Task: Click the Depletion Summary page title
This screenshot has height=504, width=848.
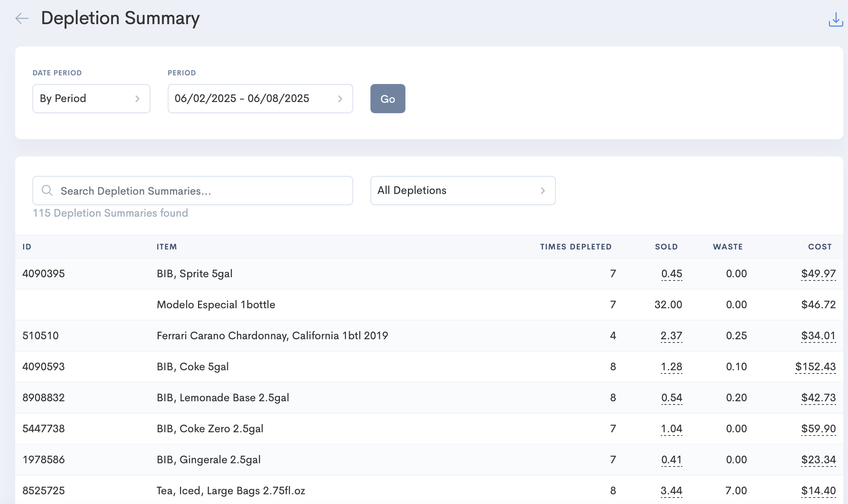Action: pos(120,18)
